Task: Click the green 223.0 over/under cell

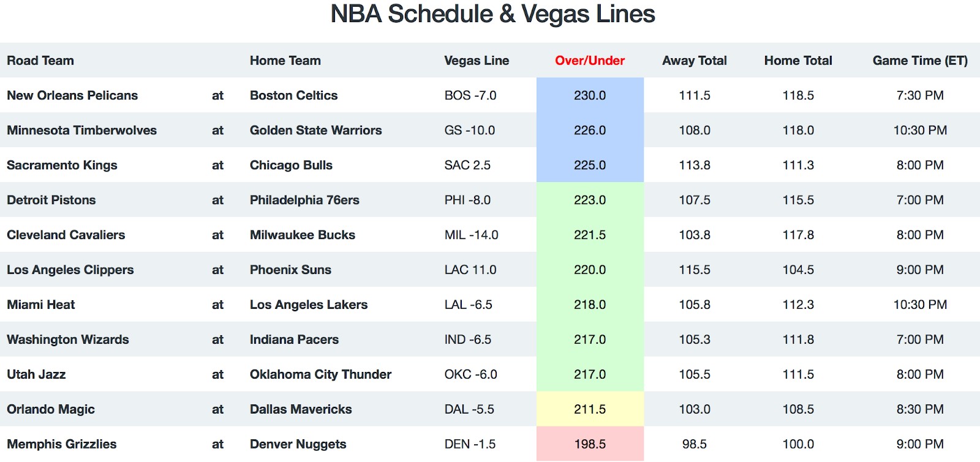Action: pyautogui.click(x=590, y=200)
